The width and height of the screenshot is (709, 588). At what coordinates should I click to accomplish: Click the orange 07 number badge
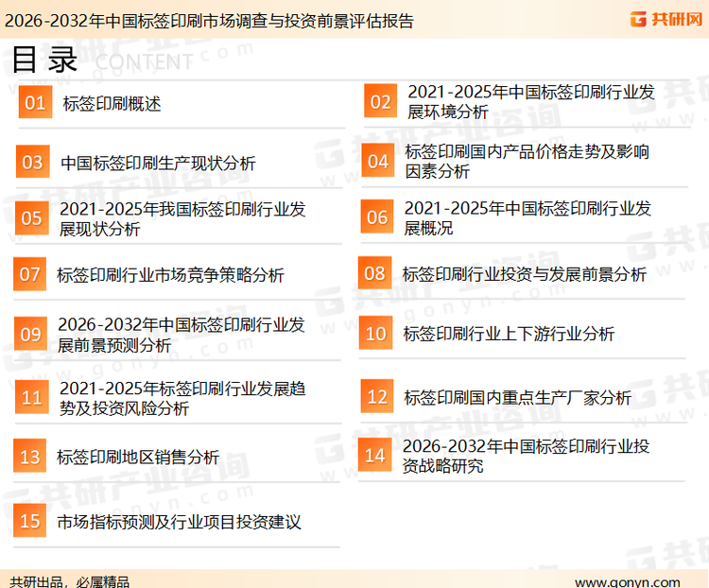click(30, 274)
